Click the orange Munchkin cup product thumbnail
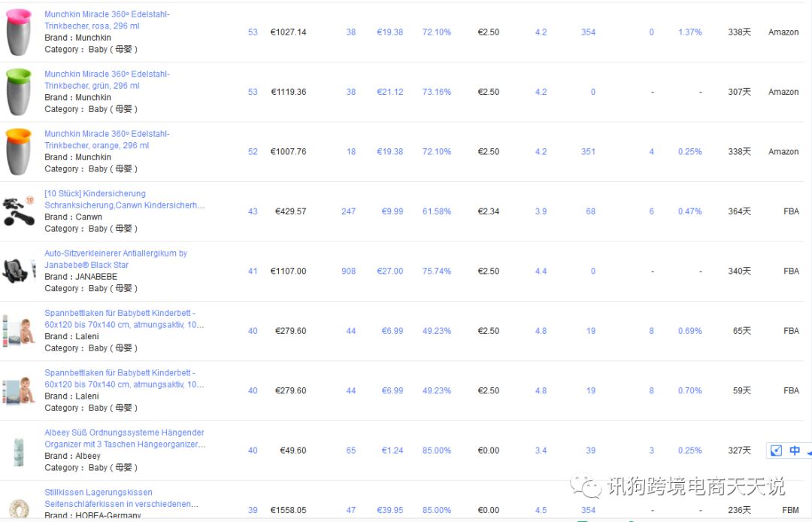The width and height of the screenshot is (812, 522). click(19, 151)
